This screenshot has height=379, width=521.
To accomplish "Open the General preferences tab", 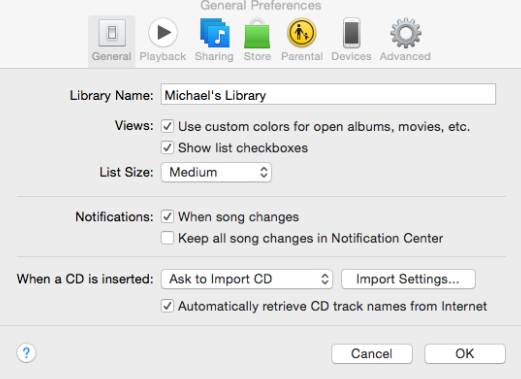I will (x=112, y=41).
